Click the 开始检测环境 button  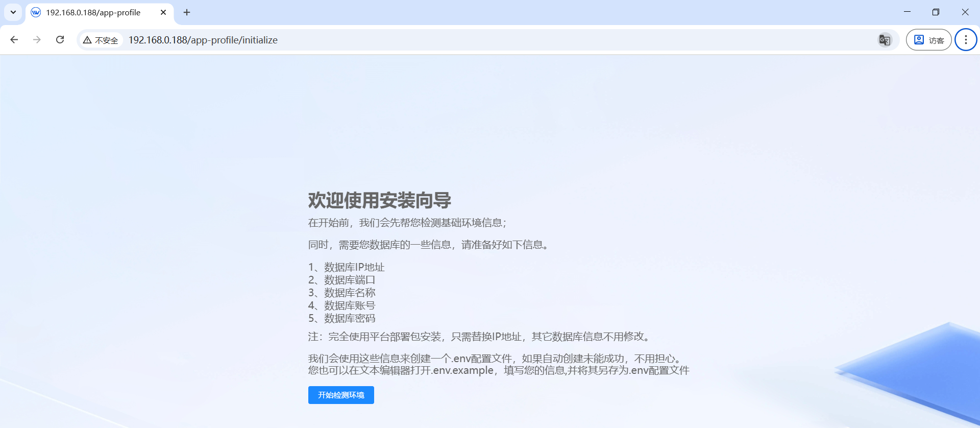point(341,395)
